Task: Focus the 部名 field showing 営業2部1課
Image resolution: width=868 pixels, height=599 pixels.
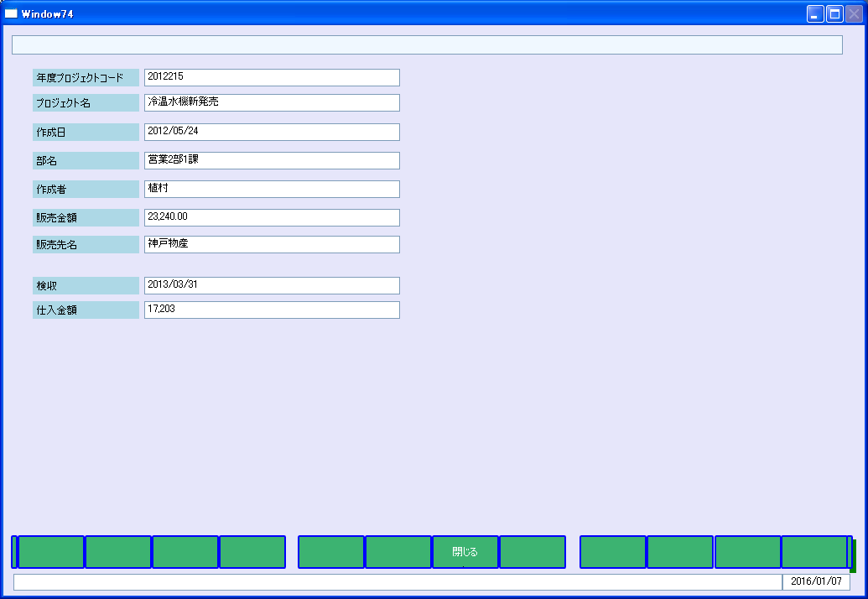Action: (272, 160)
